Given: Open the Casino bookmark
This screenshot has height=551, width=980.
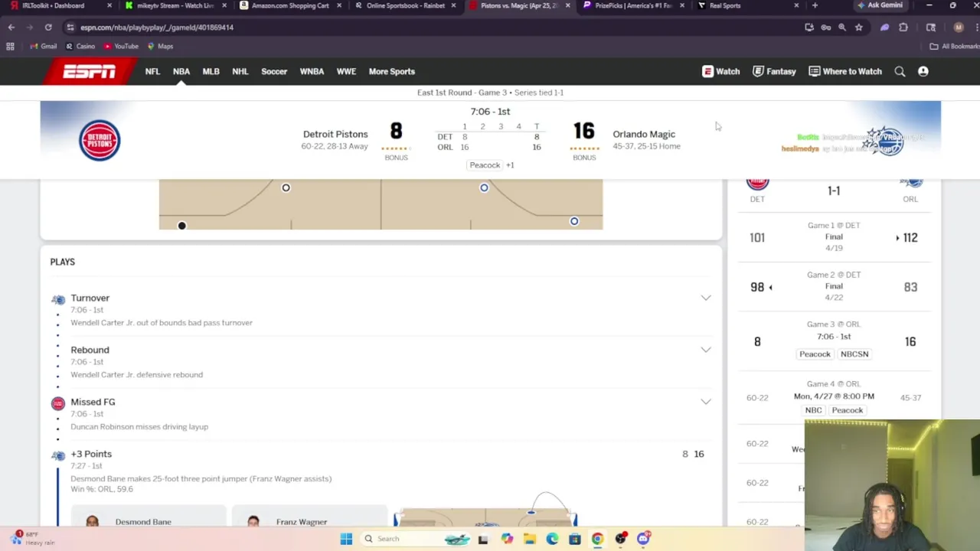Looking at the screenshot, I should 80,46.
